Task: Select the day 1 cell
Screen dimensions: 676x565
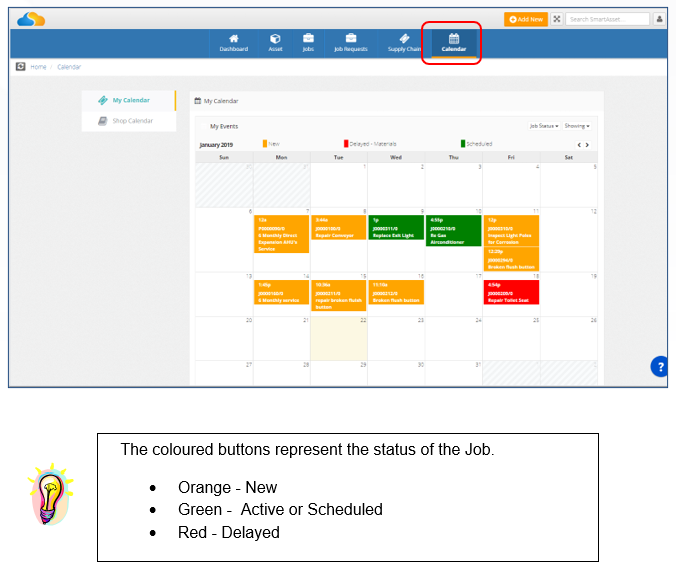Action: pyautogui.click(x=338, y=185)
